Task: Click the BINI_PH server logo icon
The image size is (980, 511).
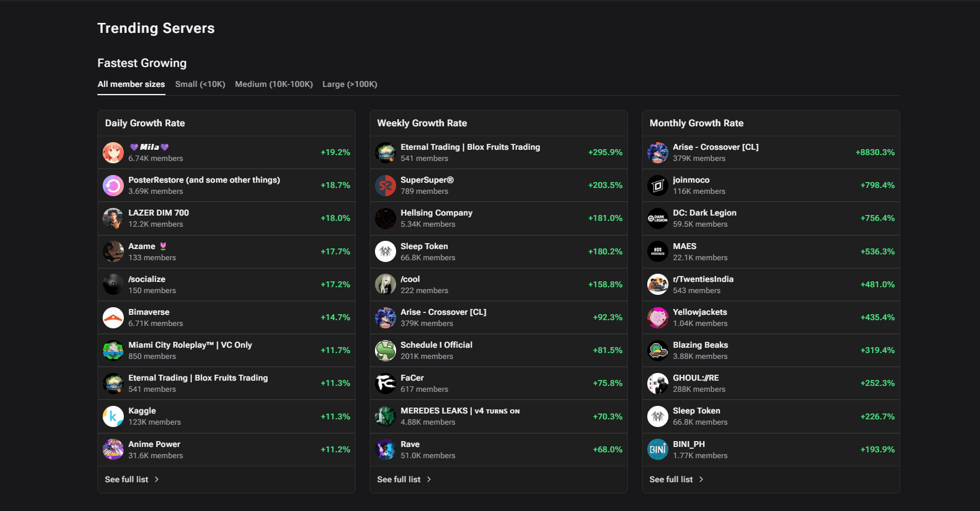Action: 658,449
